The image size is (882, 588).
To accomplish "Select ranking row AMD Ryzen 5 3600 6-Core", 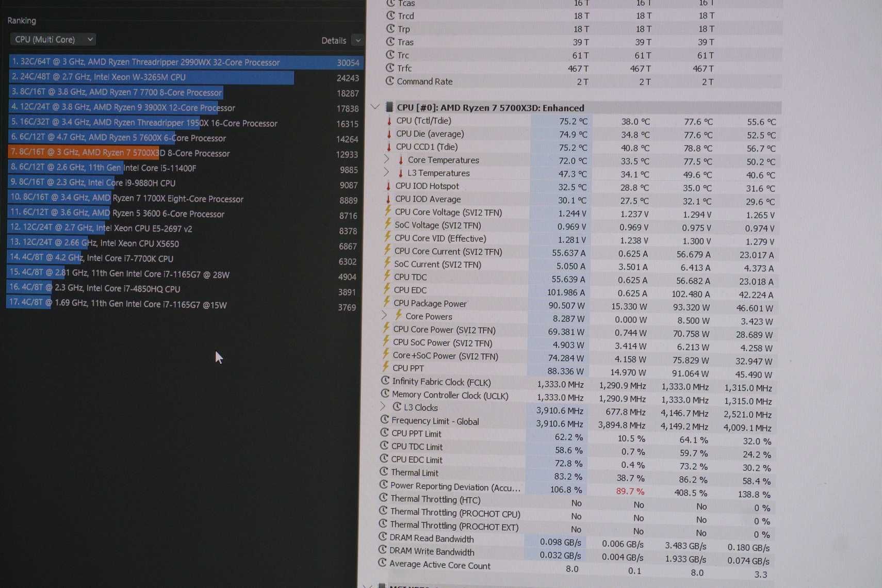I will (x=185, y=214).
